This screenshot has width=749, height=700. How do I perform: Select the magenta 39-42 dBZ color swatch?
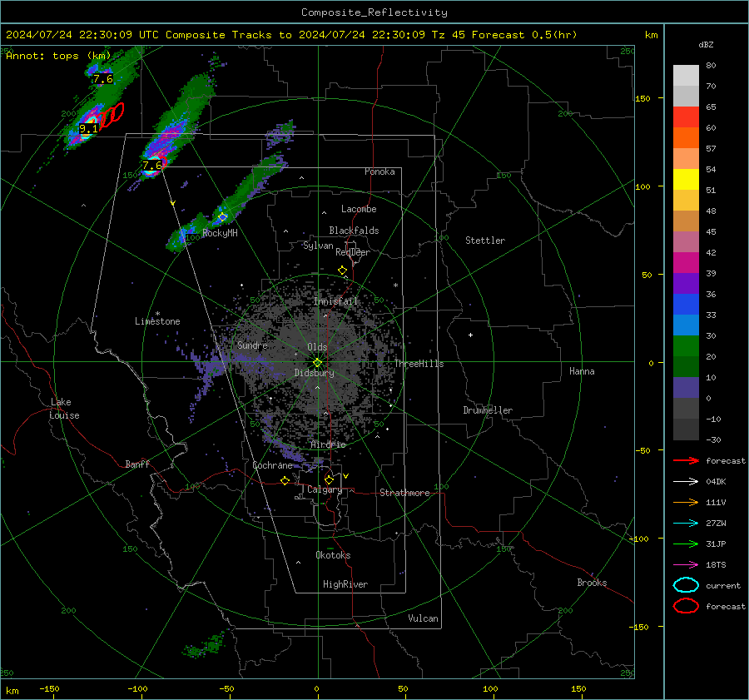click(686, 263)
